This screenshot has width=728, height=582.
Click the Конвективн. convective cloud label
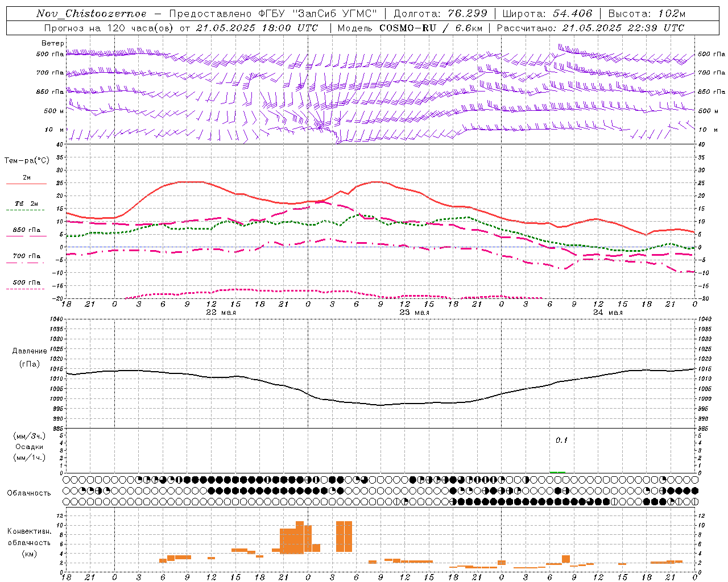29,531
